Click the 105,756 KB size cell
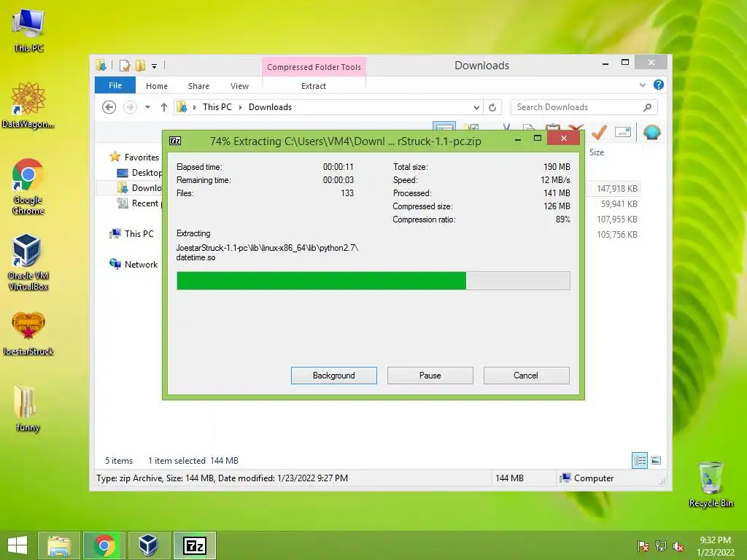 617,234
